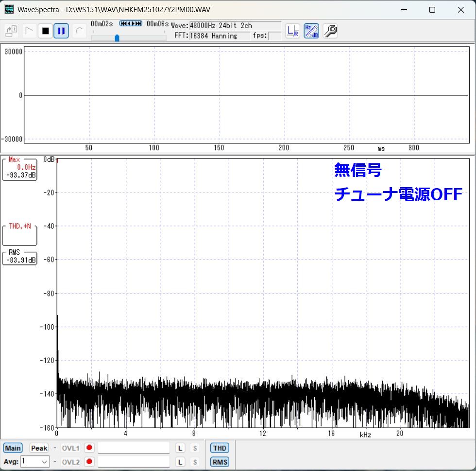Toggle the RMS measurement button

click(x=220, y=462)
